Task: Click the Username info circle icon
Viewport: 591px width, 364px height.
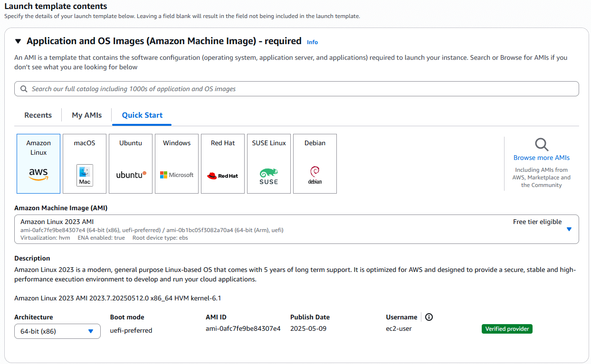Action: click(429, 317)
